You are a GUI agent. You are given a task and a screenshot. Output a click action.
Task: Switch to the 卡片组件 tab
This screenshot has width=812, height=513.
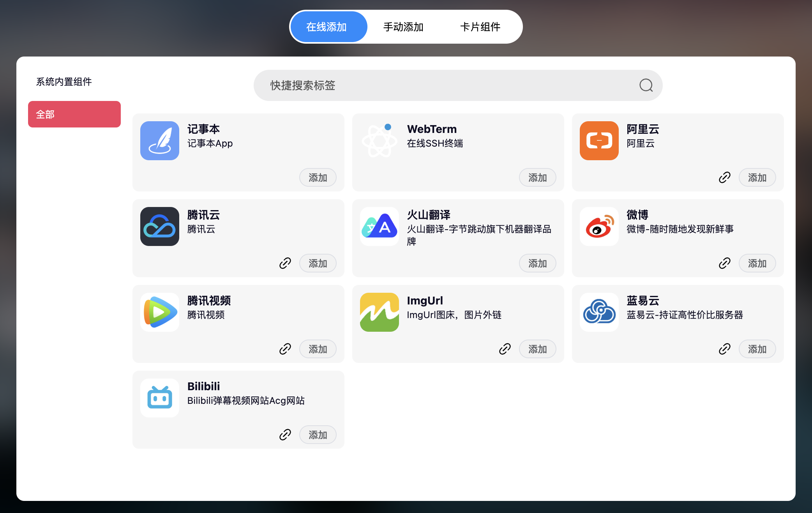[x=480, y=27]
